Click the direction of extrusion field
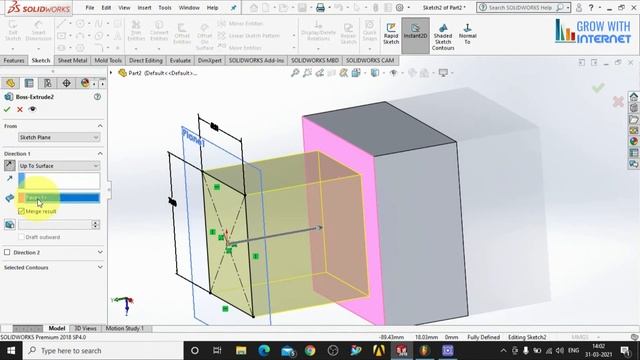The height and width of the screenshot is (360, 640). [59, 180]
